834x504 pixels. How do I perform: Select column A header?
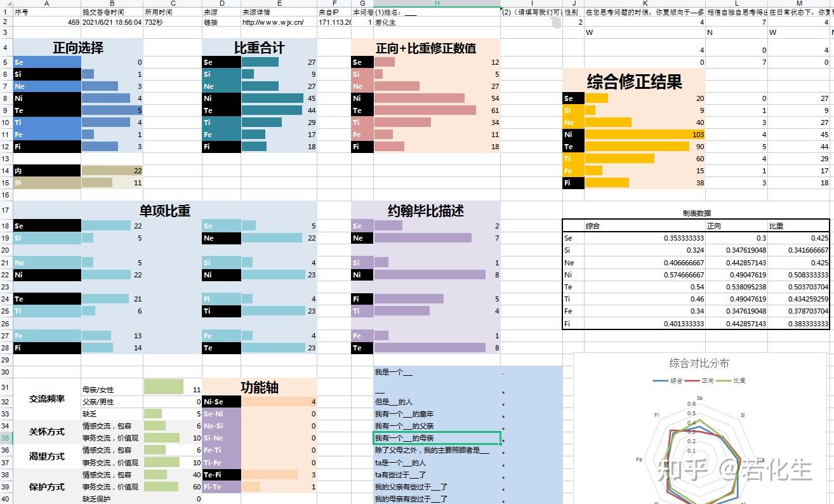click(47, 3)
